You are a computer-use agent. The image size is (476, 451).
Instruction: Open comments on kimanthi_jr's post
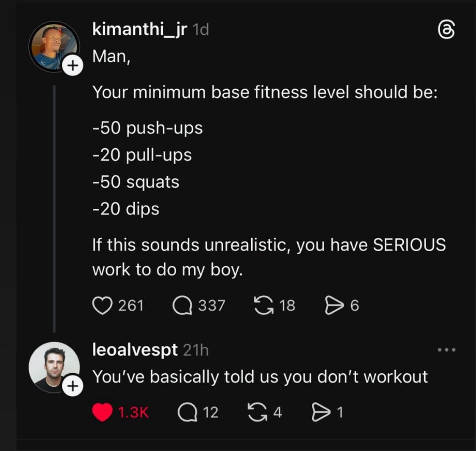(182, 305)
